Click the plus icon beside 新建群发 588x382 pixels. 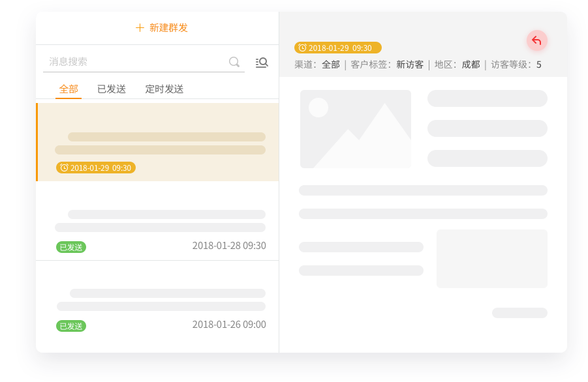[x=138, y=28]
